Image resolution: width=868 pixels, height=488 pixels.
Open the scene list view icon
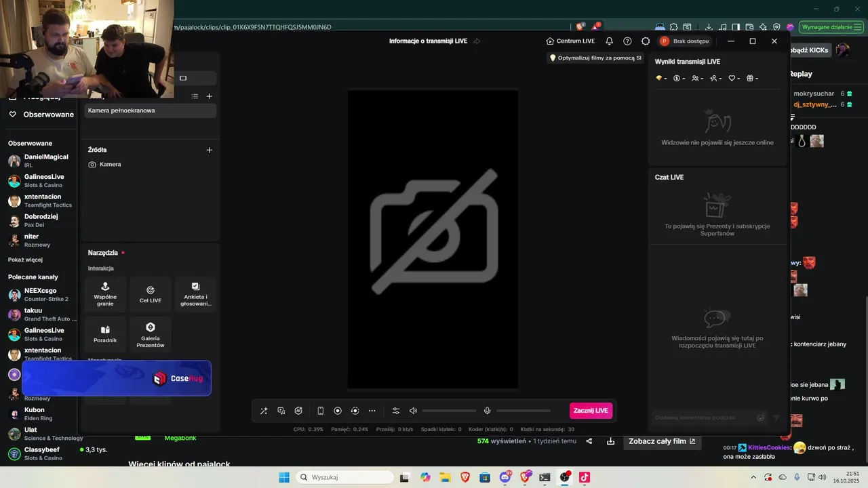pos(195,96)
